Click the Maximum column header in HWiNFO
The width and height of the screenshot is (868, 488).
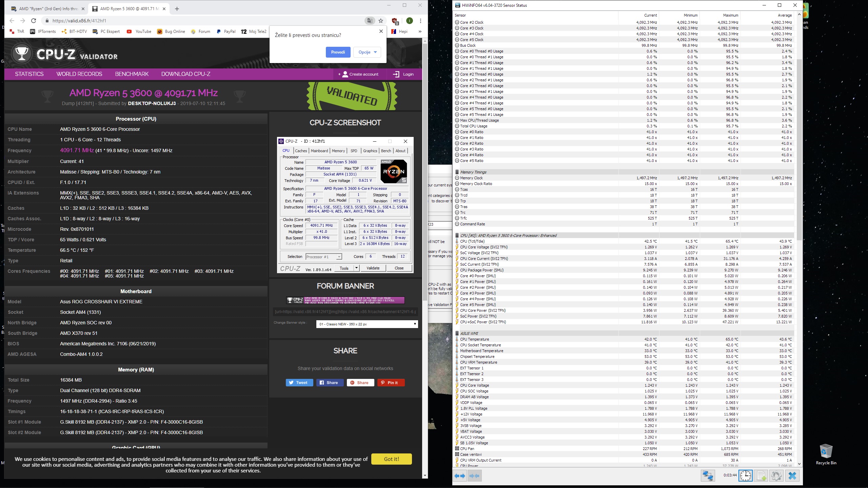(720, 15)
